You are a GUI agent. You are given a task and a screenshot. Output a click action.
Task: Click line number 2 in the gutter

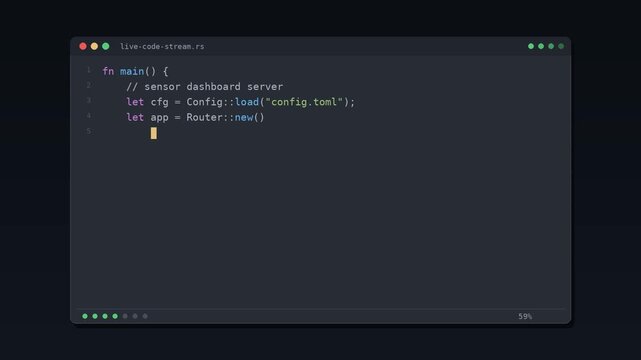pos(89,85)
